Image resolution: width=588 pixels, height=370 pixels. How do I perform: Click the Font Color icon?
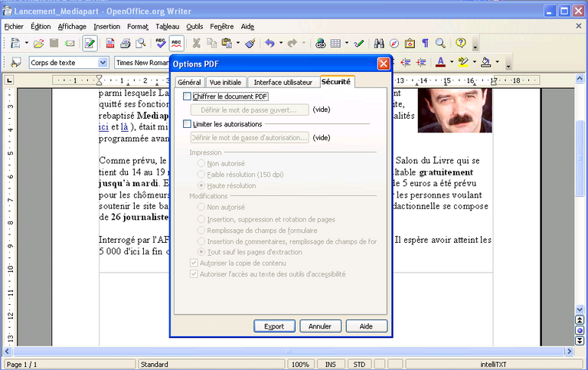(x=441, y=62)
